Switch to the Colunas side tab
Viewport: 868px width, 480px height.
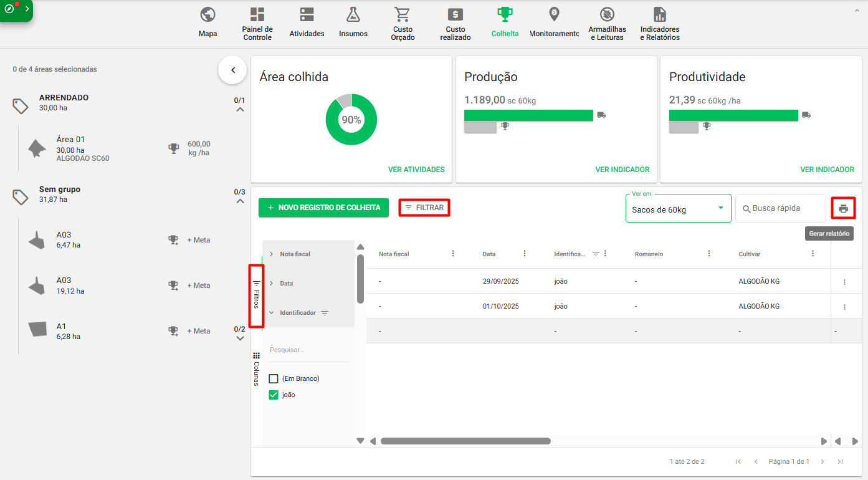[256, 369]
